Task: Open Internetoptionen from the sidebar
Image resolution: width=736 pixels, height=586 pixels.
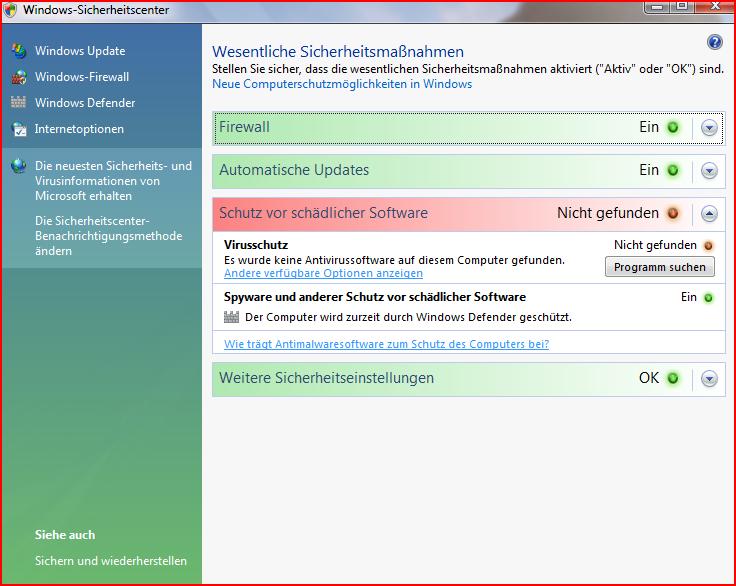Action: (79, 129)
